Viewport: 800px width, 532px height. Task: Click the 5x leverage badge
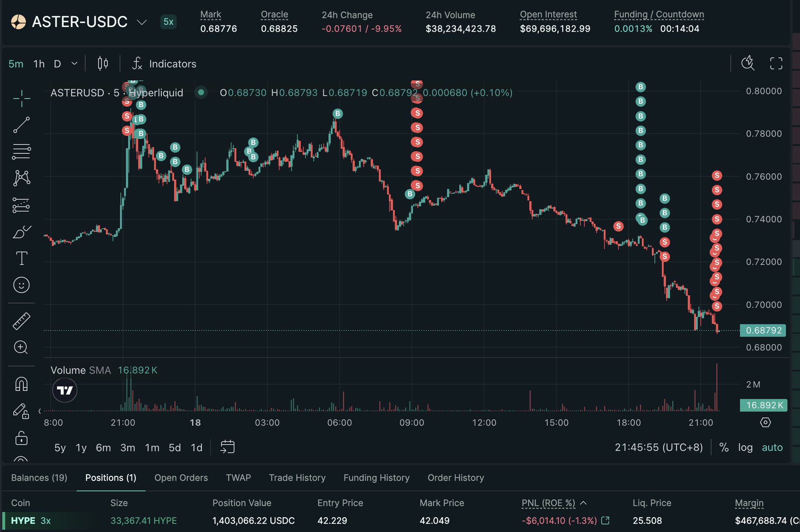click(x=168, y=22)
